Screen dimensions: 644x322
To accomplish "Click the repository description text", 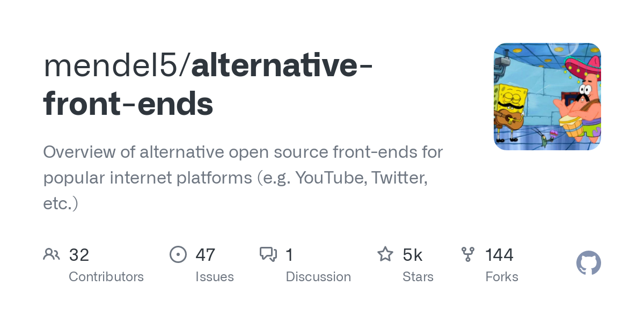I will click(243, 178).
